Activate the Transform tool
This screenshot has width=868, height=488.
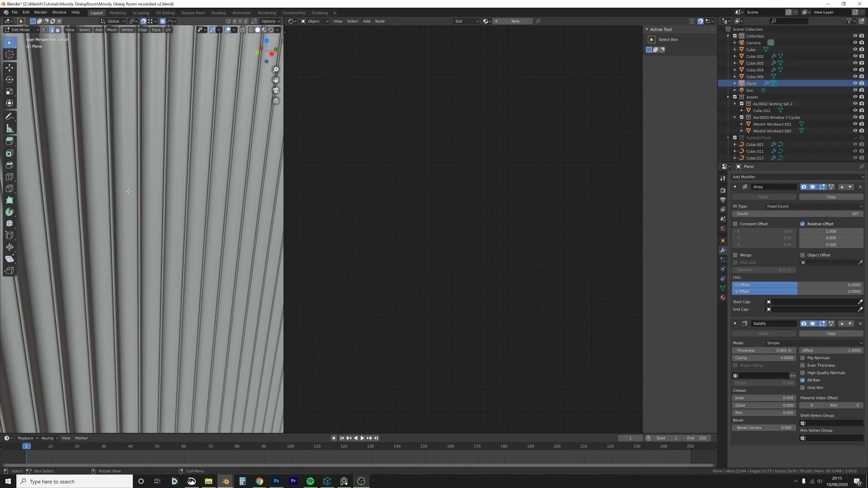pyautogui.click(x=9, y=103)
